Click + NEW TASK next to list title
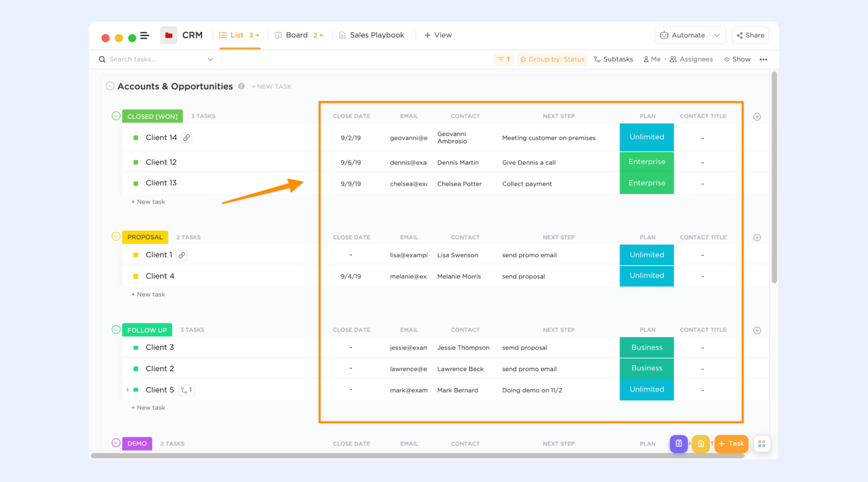The height and width of the screenshot is (482, 868). [x=272, y=87]
